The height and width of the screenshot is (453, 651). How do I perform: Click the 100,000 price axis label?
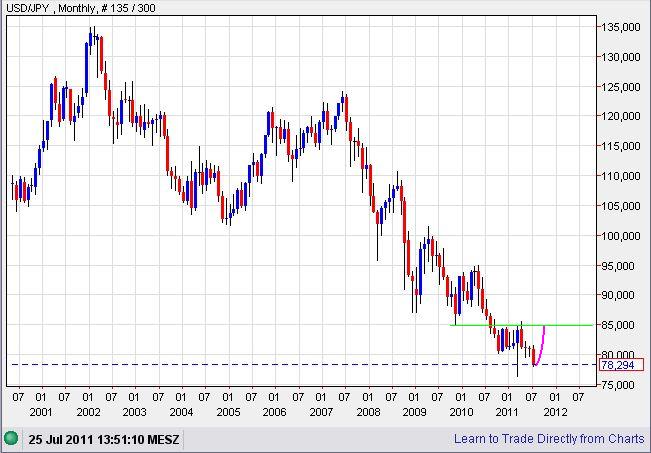621,236
